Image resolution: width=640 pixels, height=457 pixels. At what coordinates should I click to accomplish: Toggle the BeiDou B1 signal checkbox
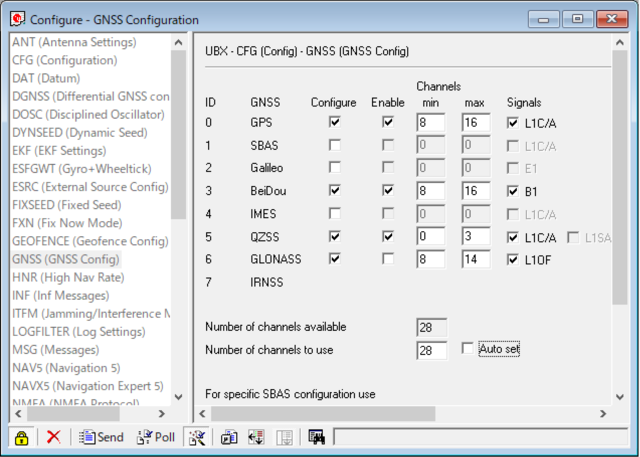coord(513,191)
